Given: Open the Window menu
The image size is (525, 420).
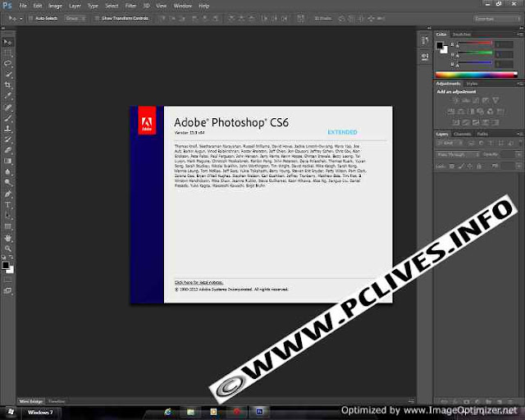Looking at the screenshot, I should click(x=182, y=6).
